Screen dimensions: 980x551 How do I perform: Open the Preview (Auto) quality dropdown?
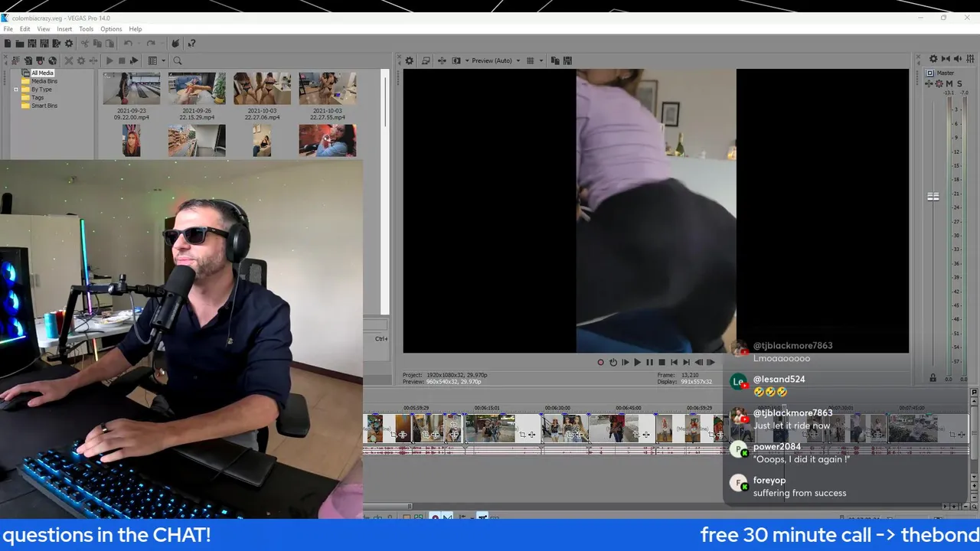[x=496, y=60]
